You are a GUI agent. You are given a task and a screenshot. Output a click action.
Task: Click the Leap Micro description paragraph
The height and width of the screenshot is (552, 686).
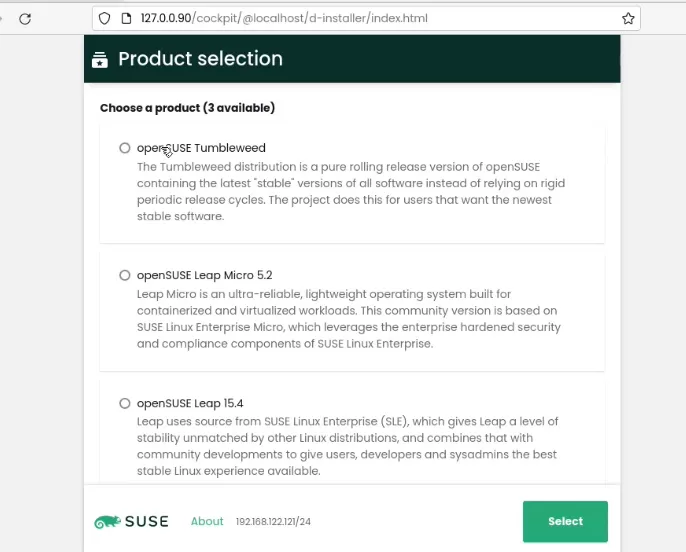pos(348,318)
